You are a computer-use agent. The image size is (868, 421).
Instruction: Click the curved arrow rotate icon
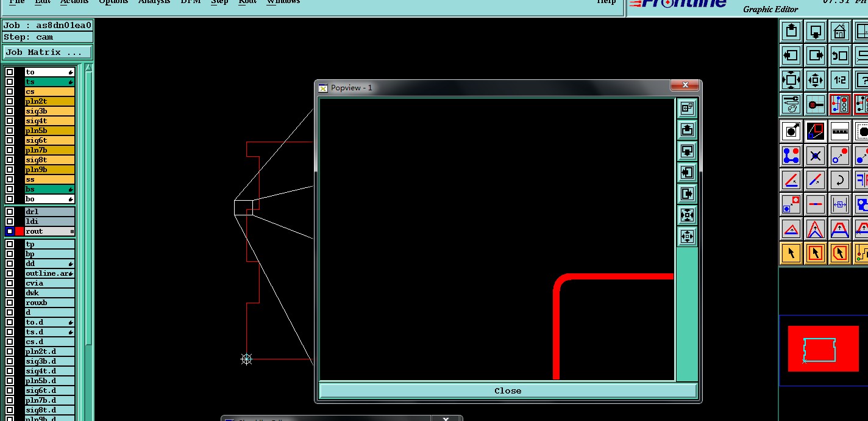tap(840, 180)
